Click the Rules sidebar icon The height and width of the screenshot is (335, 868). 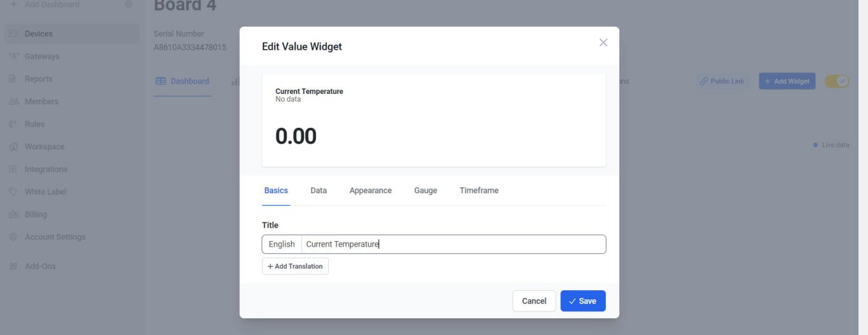pos(12,124)
